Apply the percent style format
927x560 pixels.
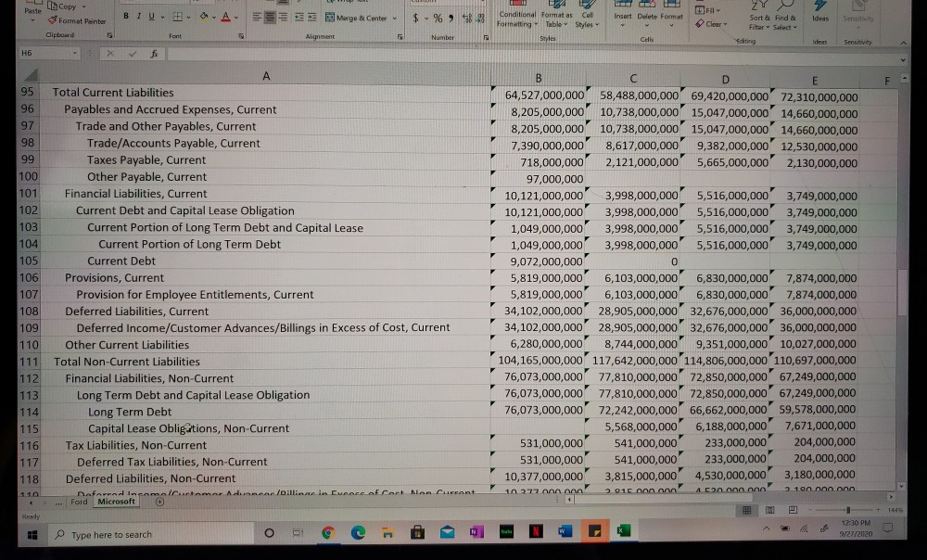[438, 19]
